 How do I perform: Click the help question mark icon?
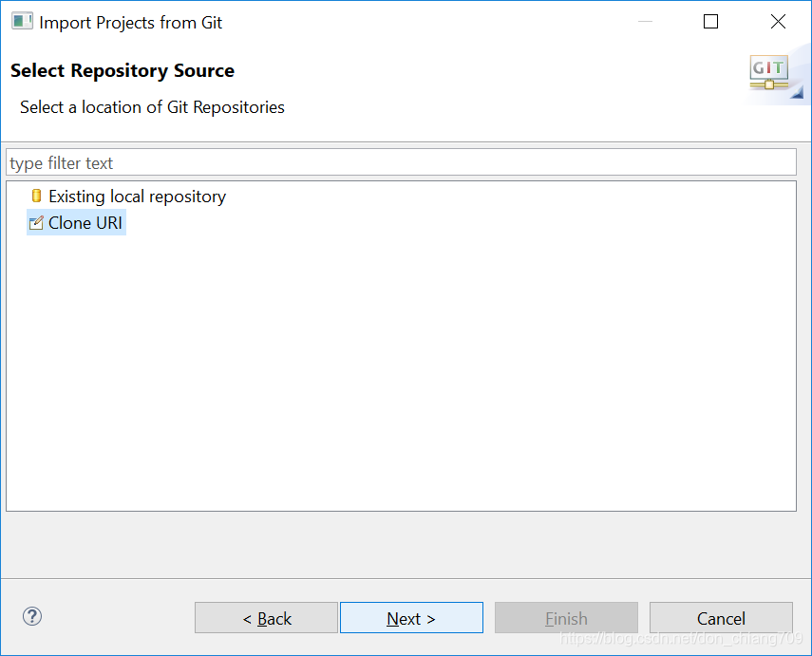point(31,616)
